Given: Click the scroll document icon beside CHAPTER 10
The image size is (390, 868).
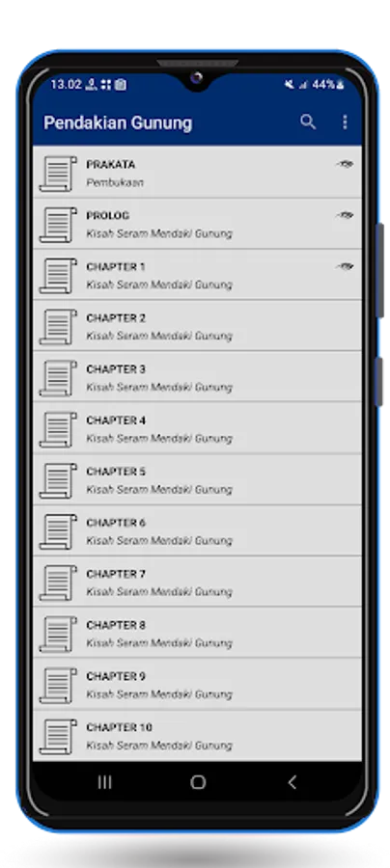Looking at the screenshot, I should click(x=58, y=736).
